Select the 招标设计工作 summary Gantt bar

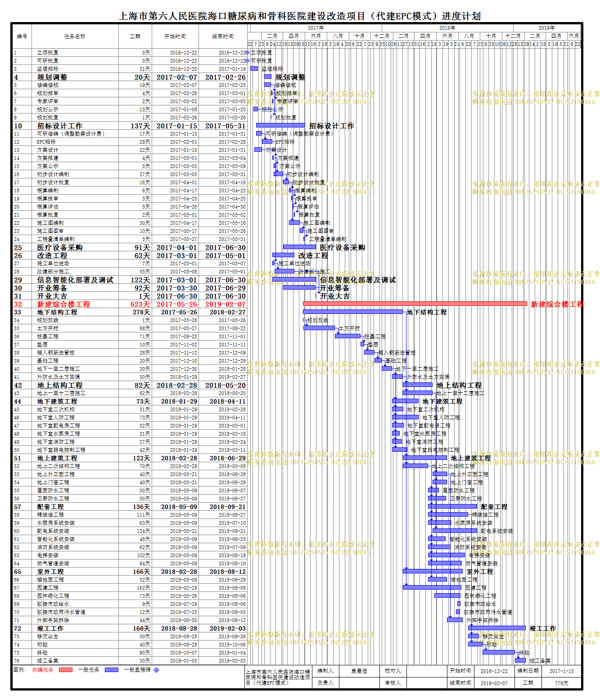point(281,125)
